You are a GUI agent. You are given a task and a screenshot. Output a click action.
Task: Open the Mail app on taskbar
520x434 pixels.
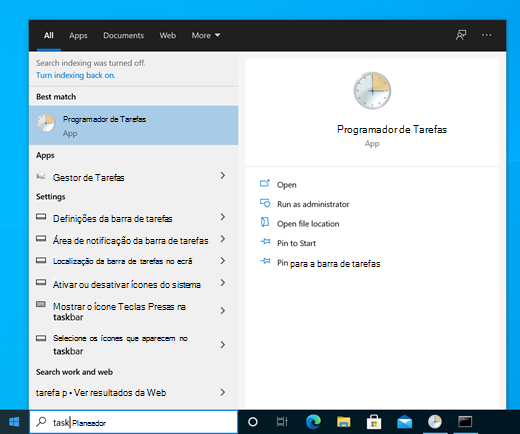pos(404,422)
